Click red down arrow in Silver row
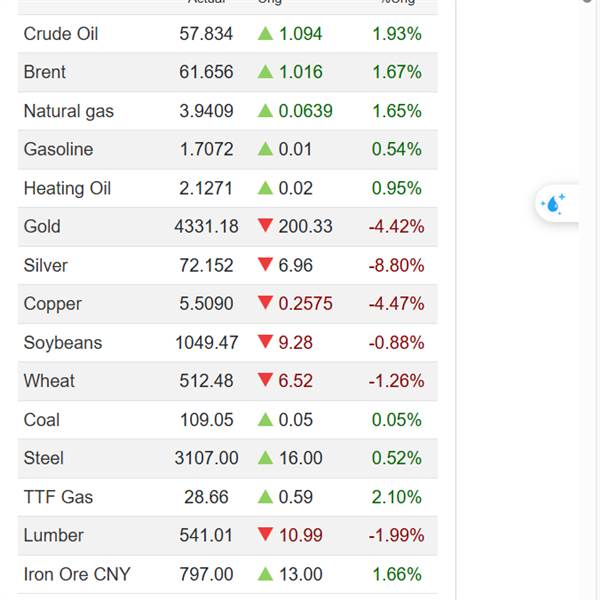Screen dimensions: 600x600 265,265
